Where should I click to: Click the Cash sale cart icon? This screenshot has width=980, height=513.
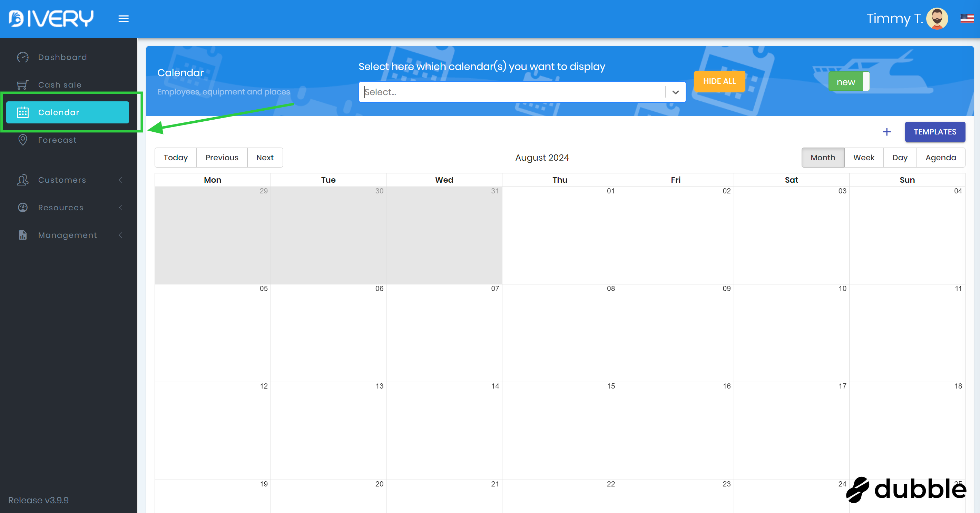(x=23, y=85)
